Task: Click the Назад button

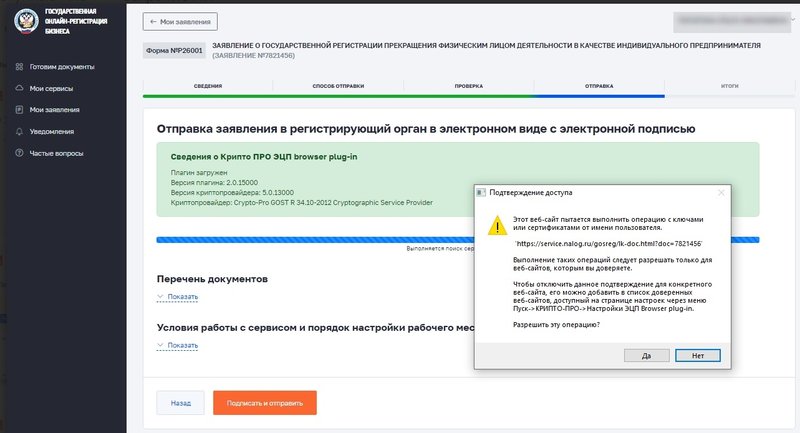Action: [181, 403]
